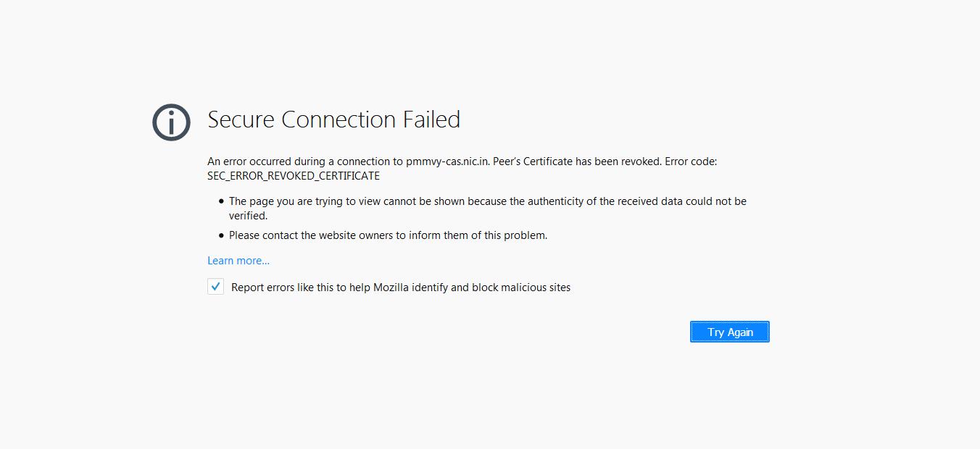
Task: Click the Try Again button
Action: click(x=729, y=332)
